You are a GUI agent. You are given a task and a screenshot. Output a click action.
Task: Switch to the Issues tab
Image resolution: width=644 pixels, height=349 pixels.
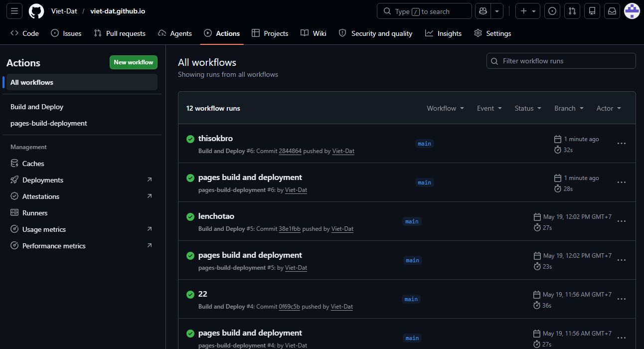pyautogui.click(x=66, y=33)
